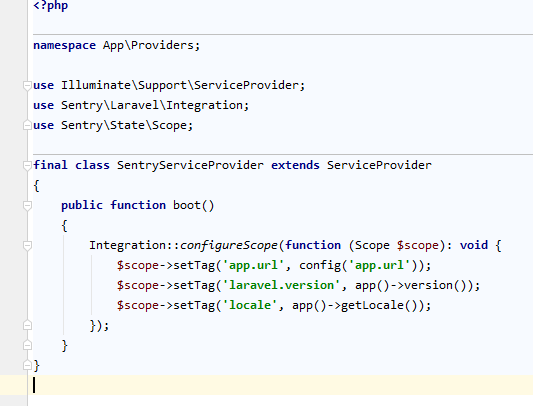Collapse the boot() function fold
The height and width of the screenshot is (406, 533).
coord(27,205)
